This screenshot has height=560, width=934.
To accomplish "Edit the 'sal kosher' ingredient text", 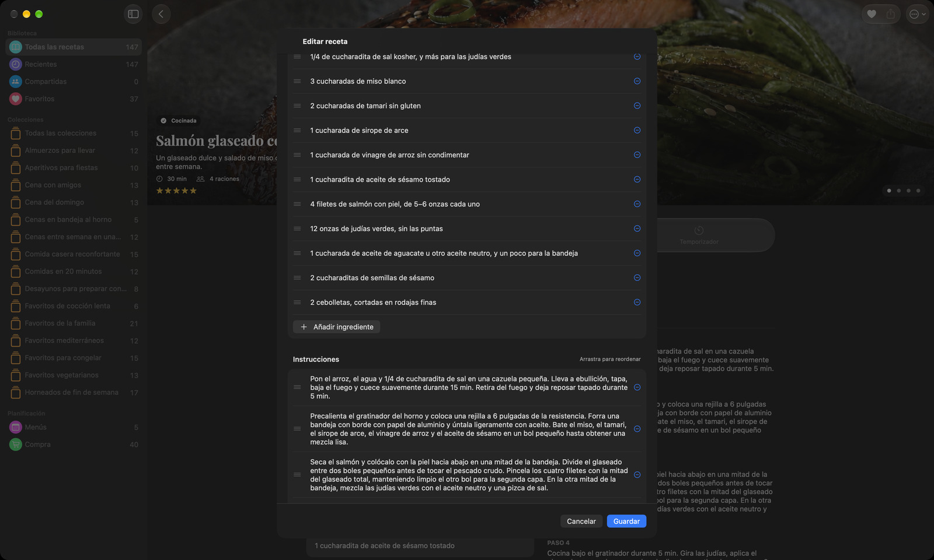I will [x=410, y=57].
